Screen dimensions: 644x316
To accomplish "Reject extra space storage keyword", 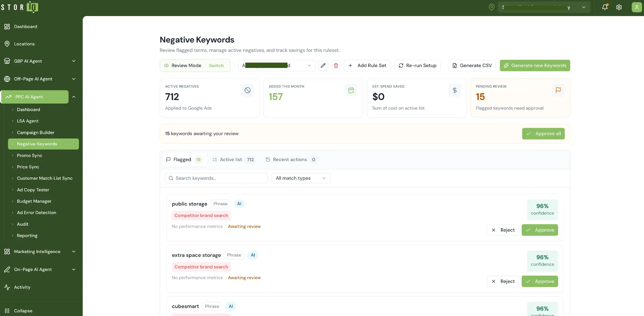I will 503,281.
